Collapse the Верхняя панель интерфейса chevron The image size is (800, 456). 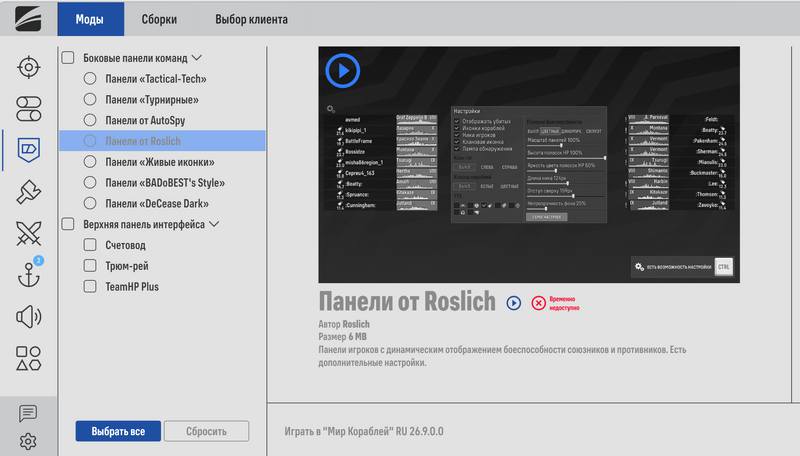click(214, 224)
